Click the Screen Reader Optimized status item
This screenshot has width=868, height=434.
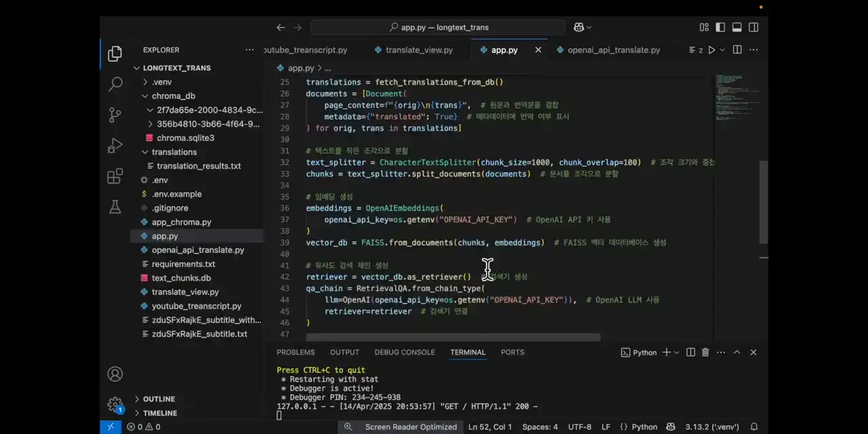pos(410,427)
